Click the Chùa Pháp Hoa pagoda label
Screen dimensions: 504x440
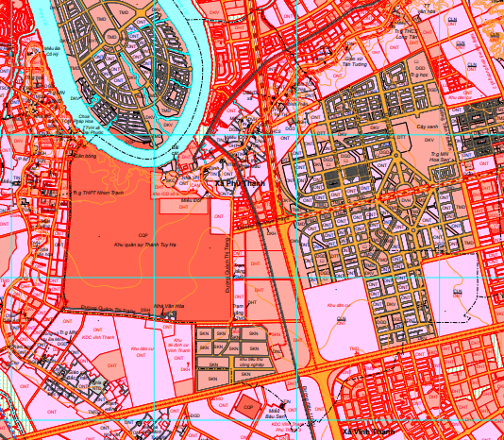coord(85,119)
